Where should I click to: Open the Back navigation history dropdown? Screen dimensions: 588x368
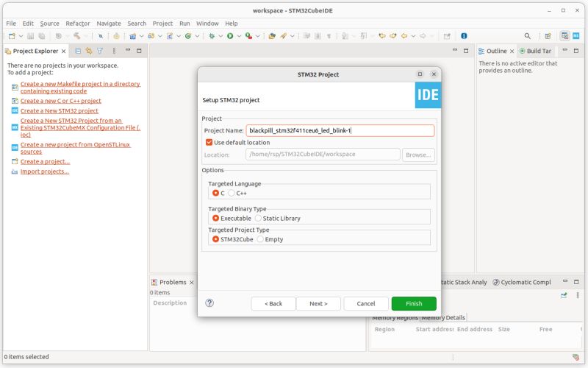tap(413, 36)
